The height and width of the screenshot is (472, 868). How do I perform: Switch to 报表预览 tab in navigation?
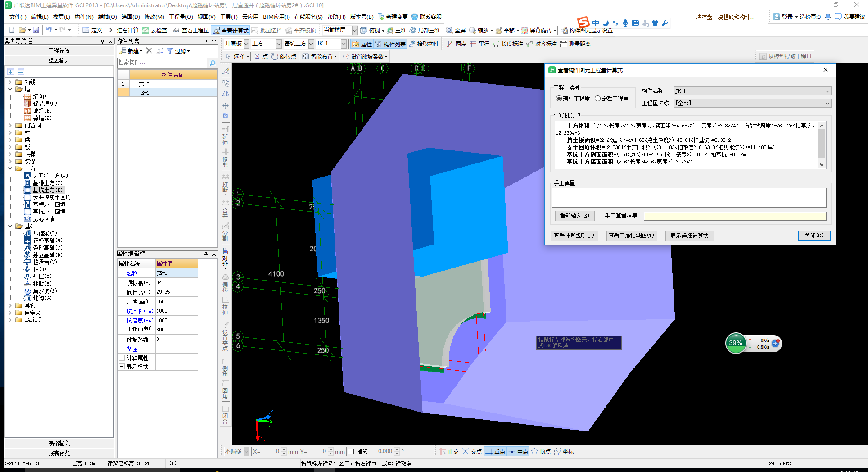pyautogui.click(x=59, y=453)
